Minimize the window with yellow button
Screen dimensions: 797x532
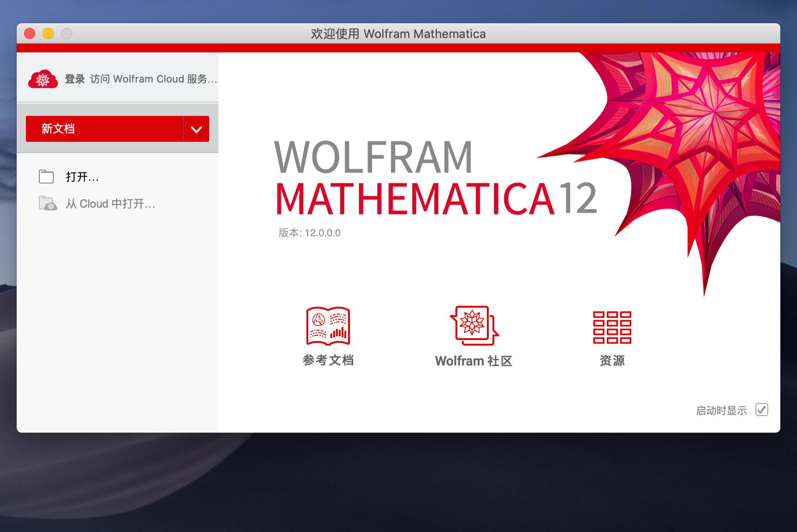coord(48,33)
